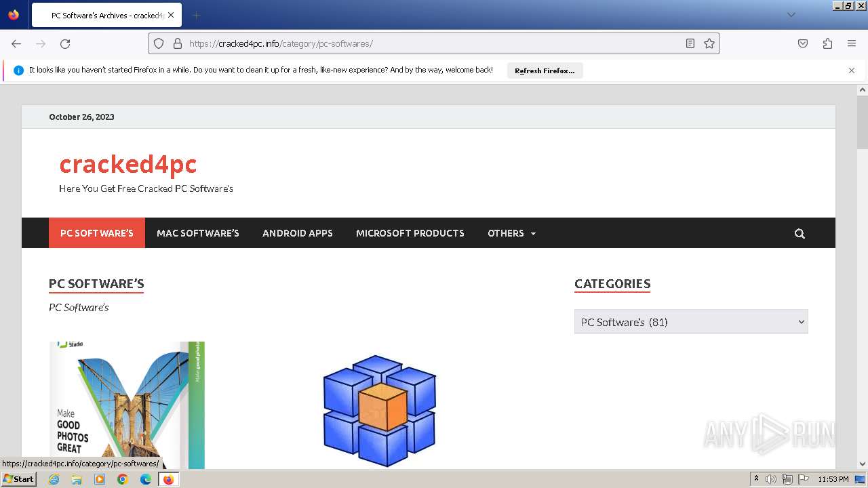Image resolution: width=868 pixels, height=488 pixels.
Task: Reload the current page
Action: (65, 43)
